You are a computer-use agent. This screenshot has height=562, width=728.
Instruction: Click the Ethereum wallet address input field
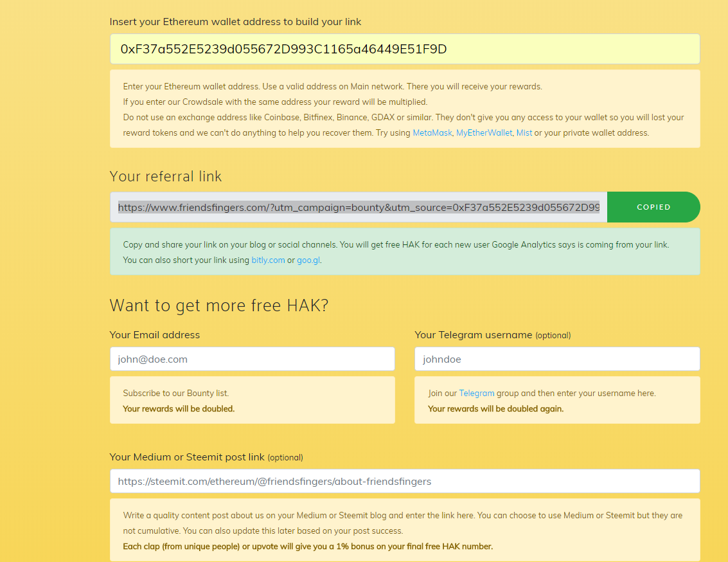tap(405, 49)
